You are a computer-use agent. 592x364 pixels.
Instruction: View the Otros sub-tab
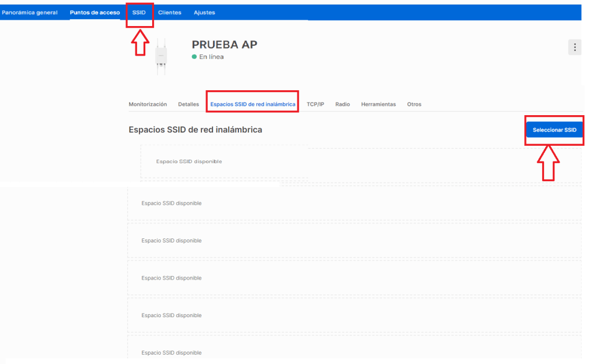pos(414,104)
